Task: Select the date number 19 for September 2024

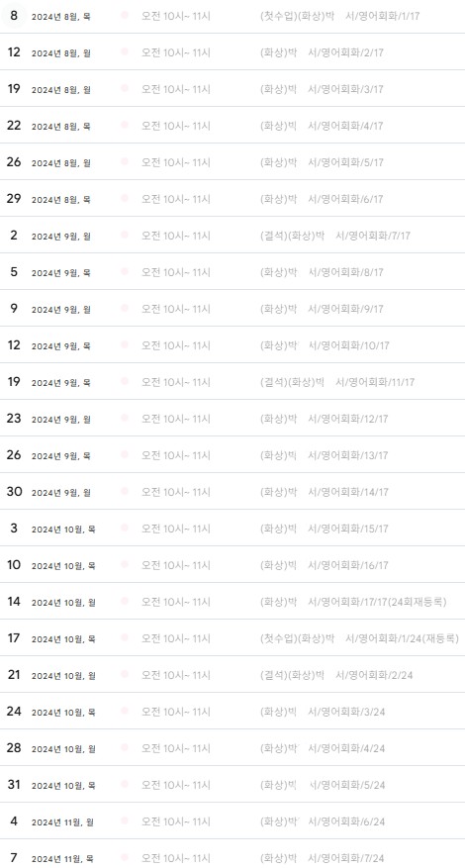Action: click(14, 381)
